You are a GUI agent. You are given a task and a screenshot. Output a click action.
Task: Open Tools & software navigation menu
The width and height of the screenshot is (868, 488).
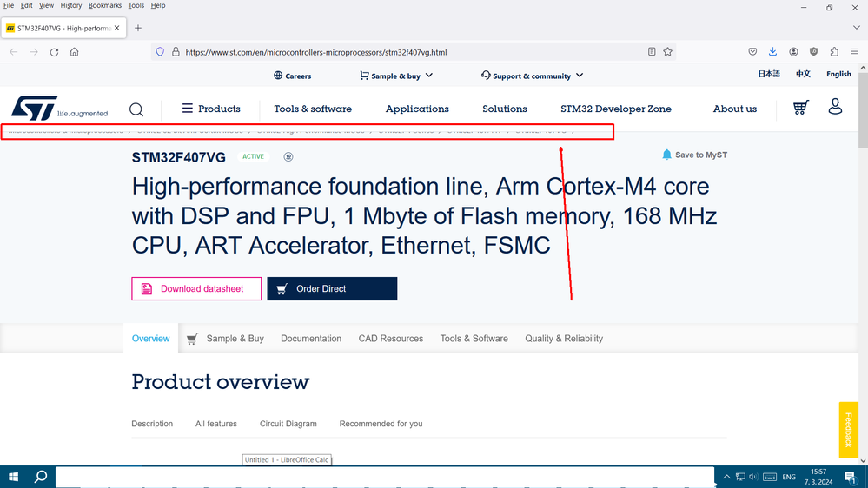pyautogui.click(x=313, y=109)
